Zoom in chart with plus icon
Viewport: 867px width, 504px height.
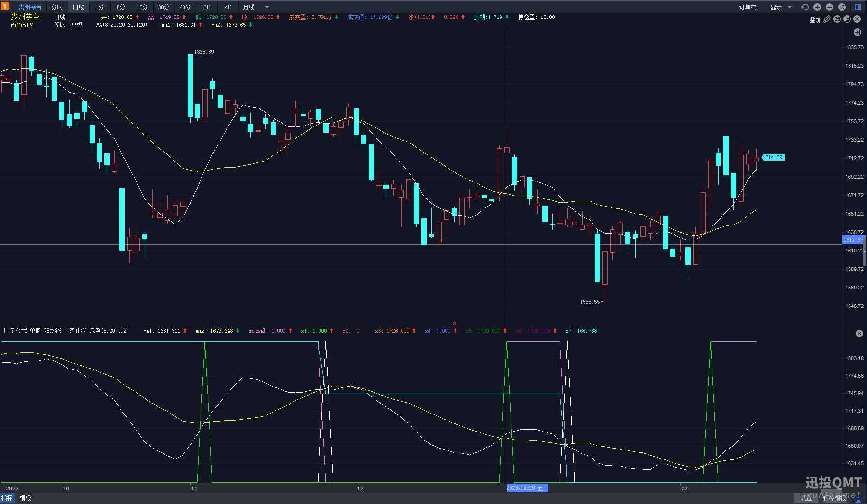click(x=817, y=7)
